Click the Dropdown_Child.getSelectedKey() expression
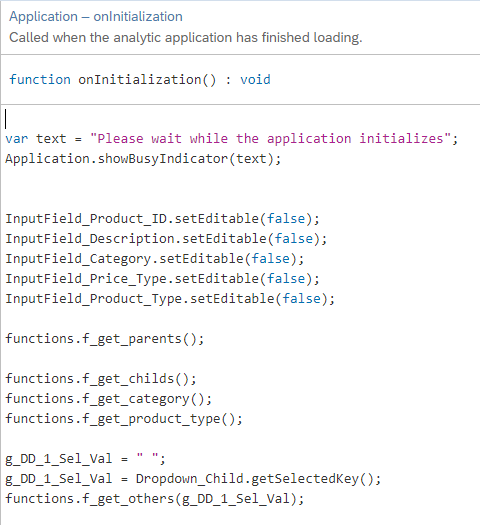 tap(258, 479)
